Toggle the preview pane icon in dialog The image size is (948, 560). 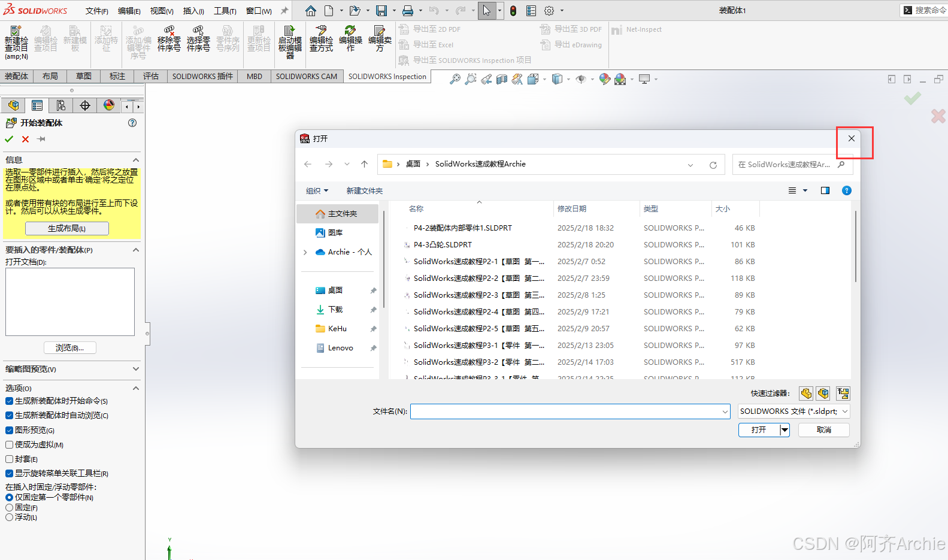tap(825, 190)
